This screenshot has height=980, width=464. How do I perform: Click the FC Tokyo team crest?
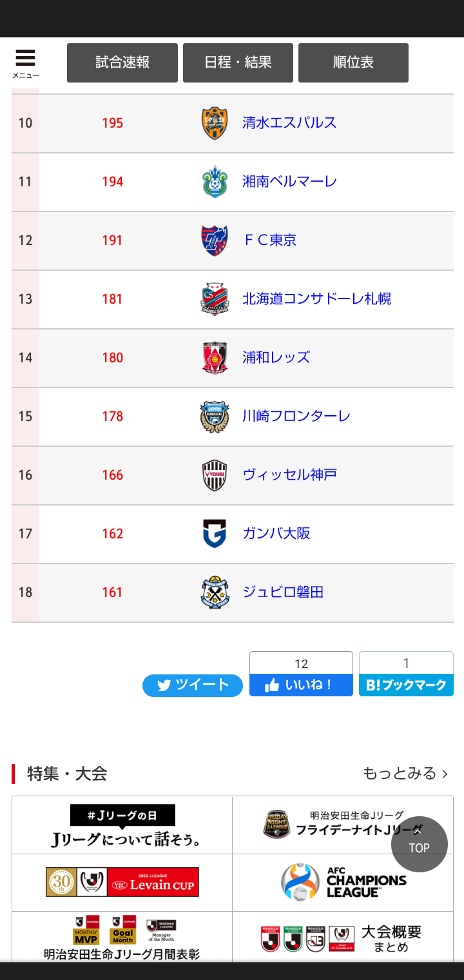click(x=215, y=240)
